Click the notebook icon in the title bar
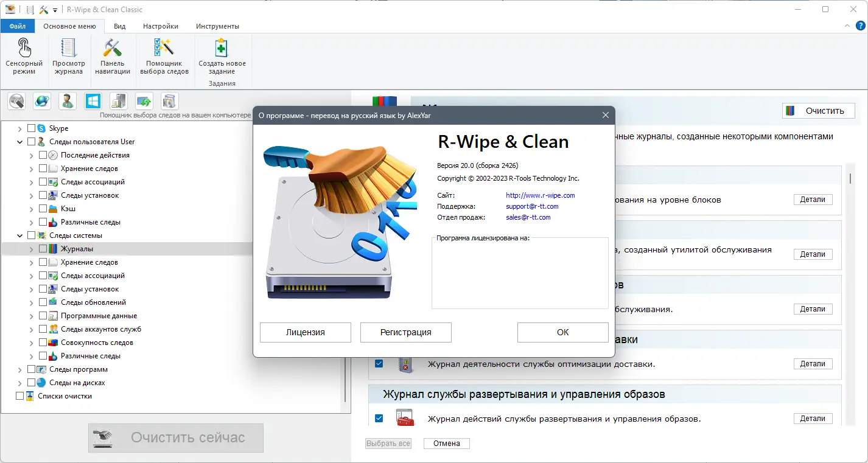This screenshot has height=463, width=868. (x=30, y=9)
